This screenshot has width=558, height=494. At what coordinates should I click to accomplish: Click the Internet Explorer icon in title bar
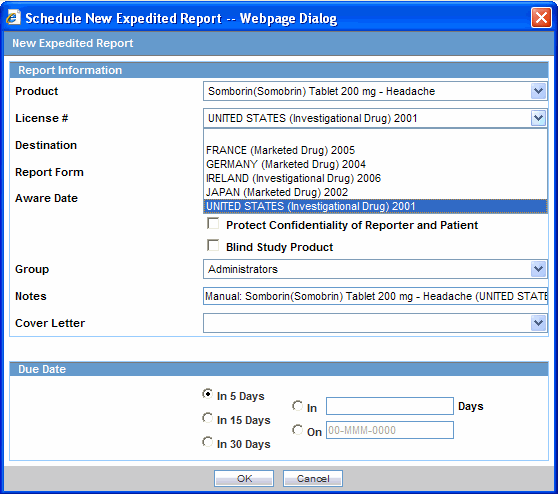[13, 17]
